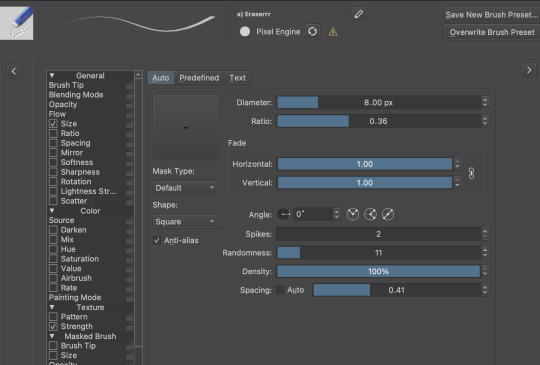Click the options list scrollbar
This screenshot has width=540, height=365.
point(138,213)
